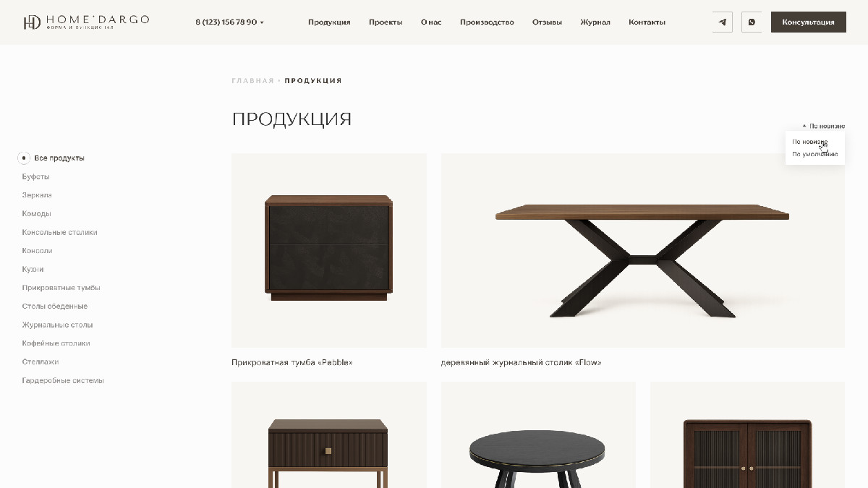Screen dimensions: 868x488
Task: Open the Pebble bedside table thumbnail
Action: click(x=329, y=250)
